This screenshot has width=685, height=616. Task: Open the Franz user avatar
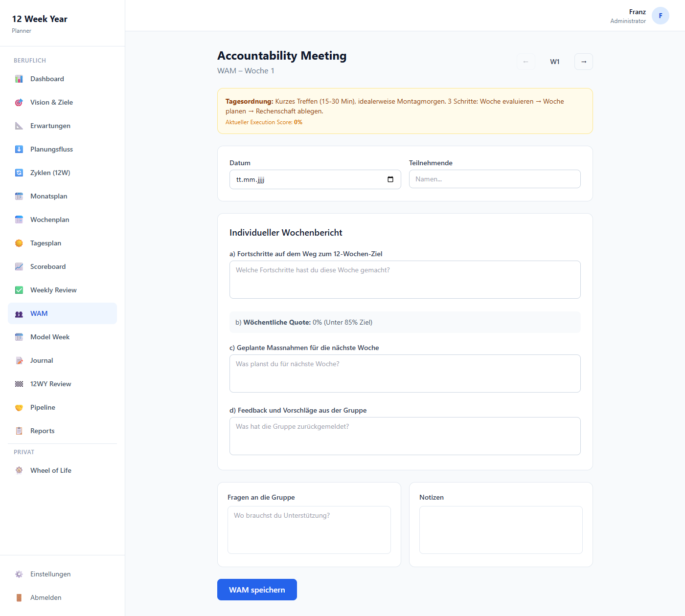(x=660, y=16)
